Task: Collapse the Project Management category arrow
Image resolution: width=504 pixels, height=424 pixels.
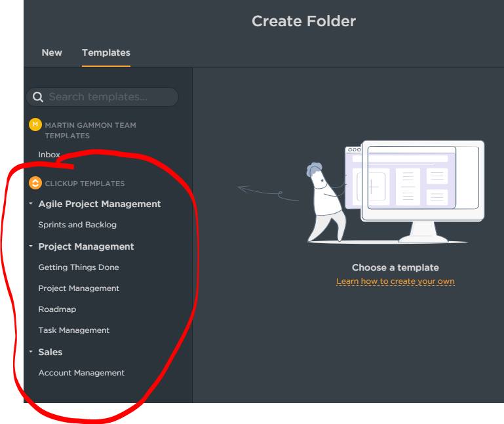Action: tap(31, 246)
